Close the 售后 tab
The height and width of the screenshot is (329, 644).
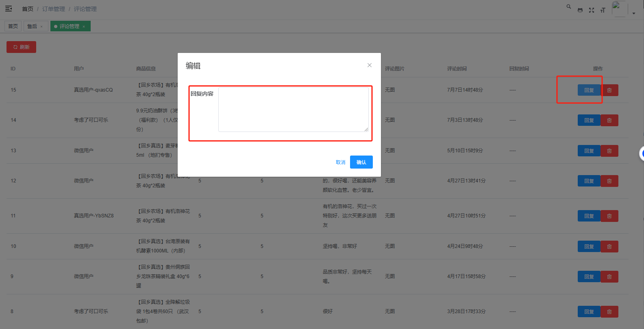[x=41, y=26]
